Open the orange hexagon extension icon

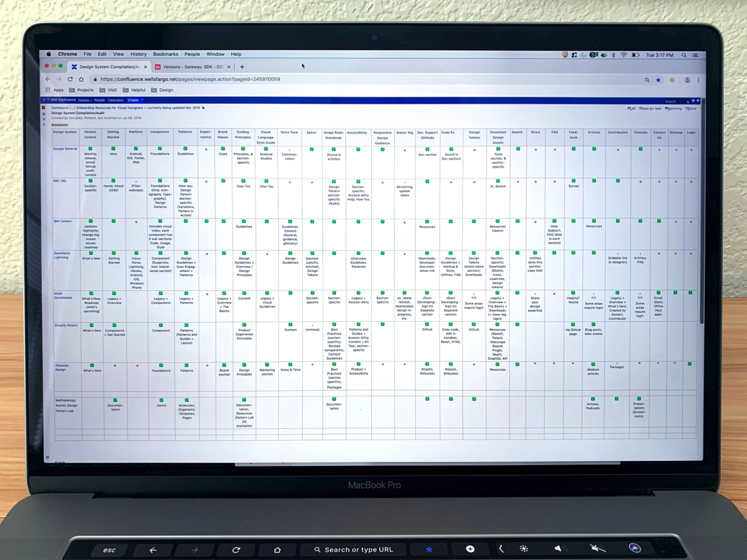(672, 80)
